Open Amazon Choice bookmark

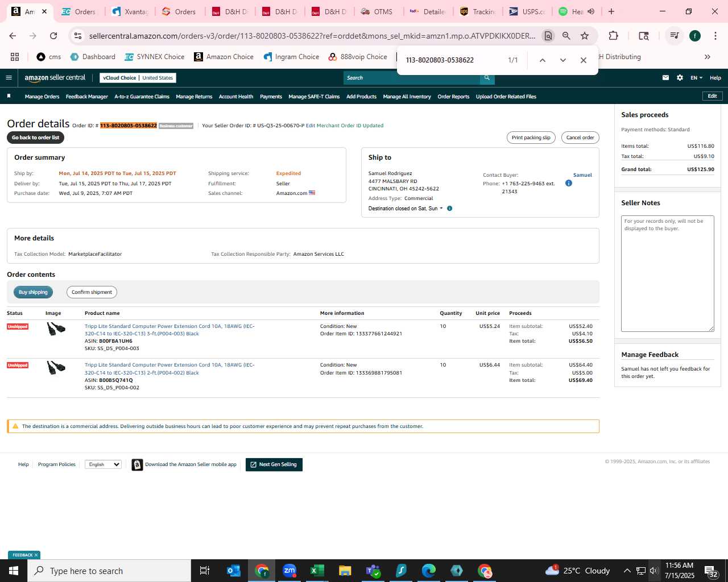pyautogui.click(x=224, y=57)
